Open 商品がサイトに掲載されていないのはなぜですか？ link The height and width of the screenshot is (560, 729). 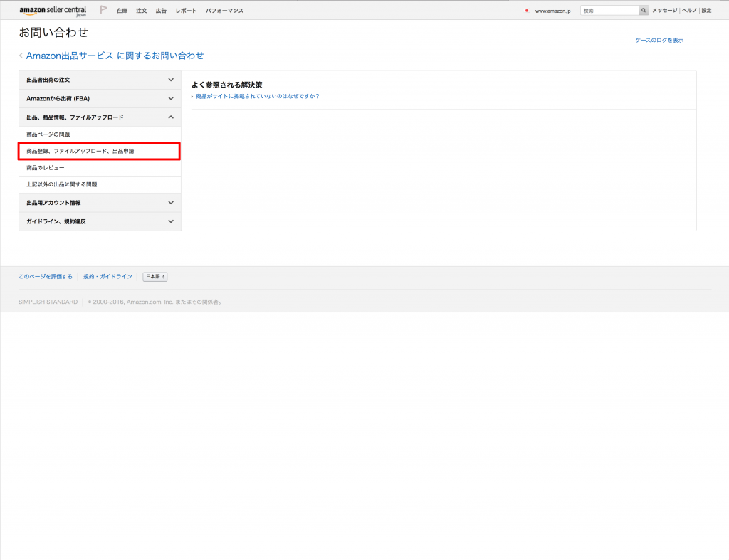coord(258,96)
